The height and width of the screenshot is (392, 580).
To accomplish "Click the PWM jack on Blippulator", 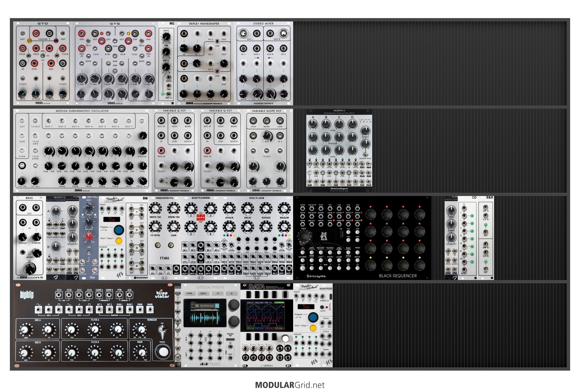I will [x=140, y=309].
